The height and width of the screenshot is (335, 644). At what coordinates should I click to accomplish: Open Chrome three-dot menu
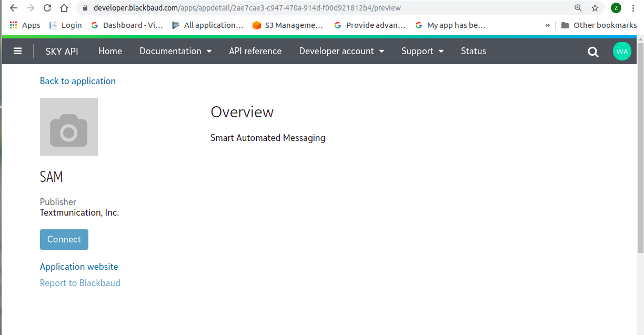633,8
